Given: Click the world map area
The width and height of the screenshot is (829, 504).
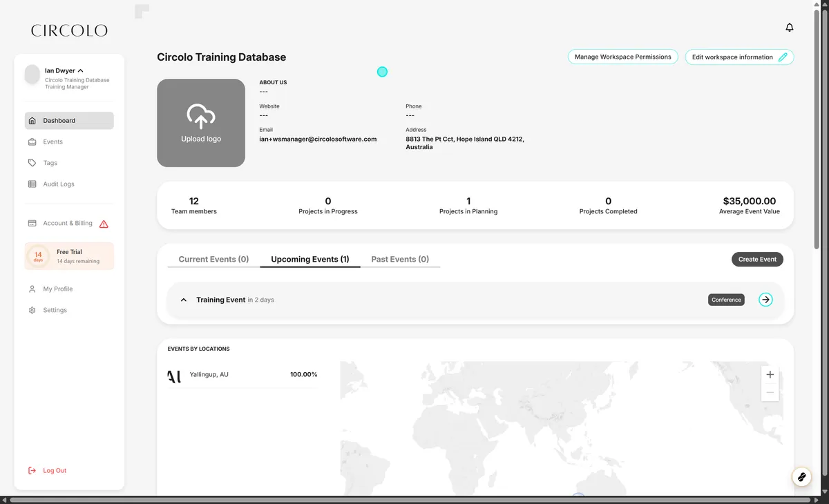Looking at the screenshot, I should click(562, 428).
